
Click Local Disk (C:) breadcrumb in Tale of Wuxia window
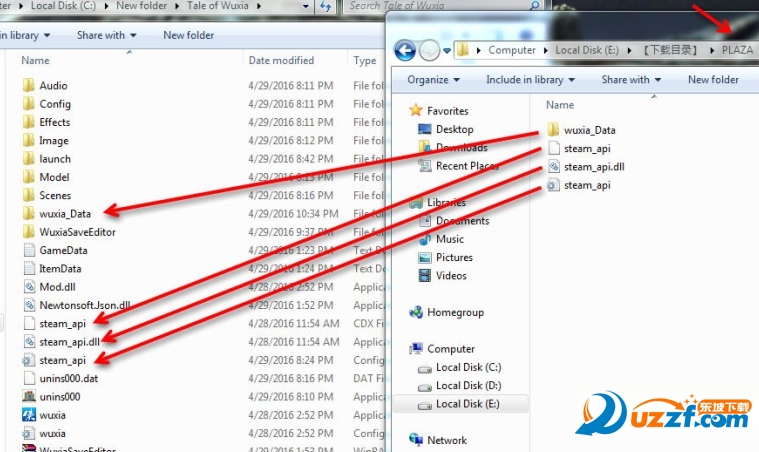tap(63, 6)
